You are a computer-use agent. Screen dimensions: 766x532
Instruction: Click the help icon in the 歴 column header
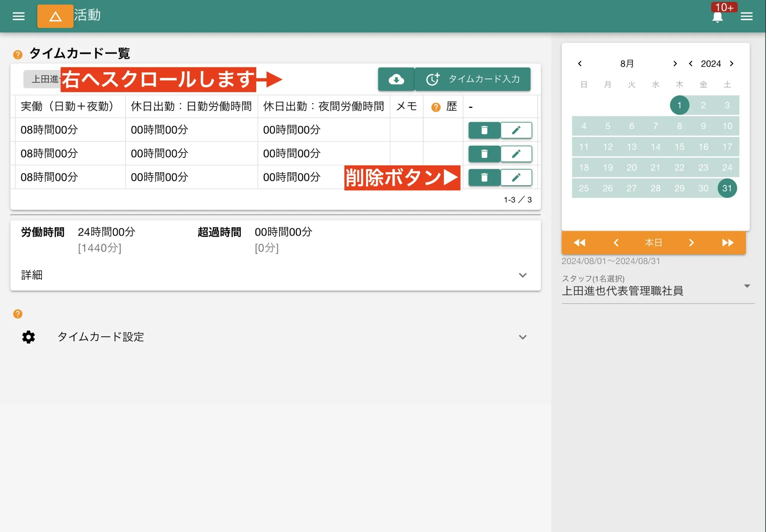[x=435, y=106]
